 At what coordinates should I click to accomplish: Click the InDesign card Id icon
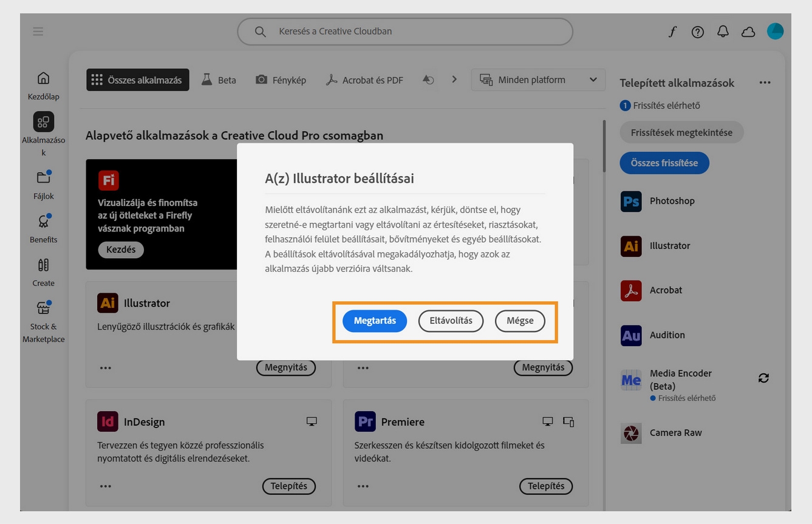tap(107, 421)
